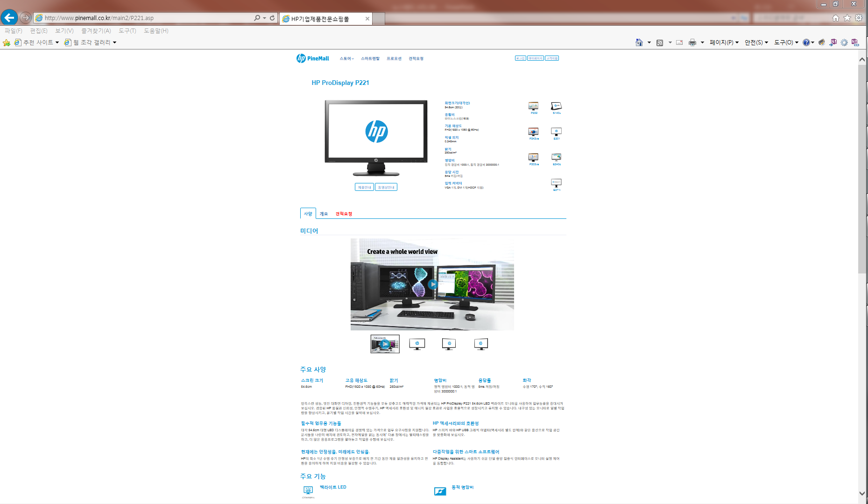Expand the Home button dropdown arrow
The height and width of the screenshot is (504, 868).
pyautogui.click(x=649, y=42)
